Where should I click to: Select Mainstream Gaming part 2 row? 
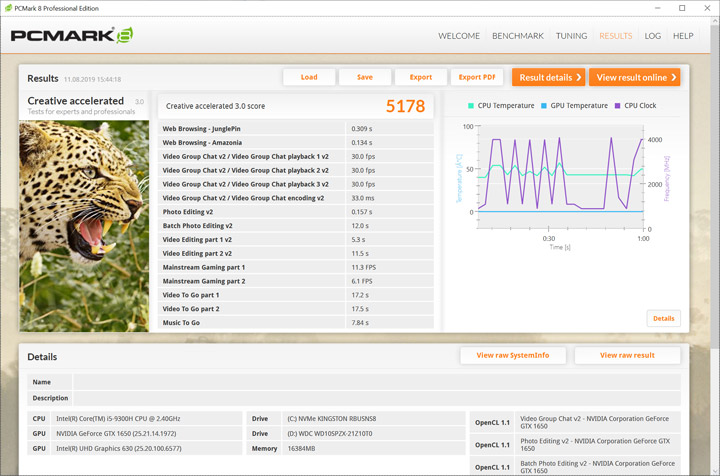tap(296, 281)
